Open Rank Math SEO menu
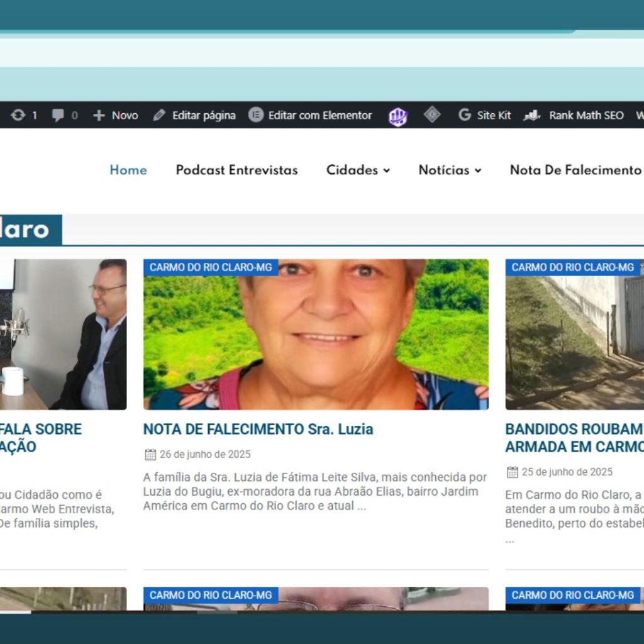Screen dimensions: 644x644 click(x=574, y=115)
